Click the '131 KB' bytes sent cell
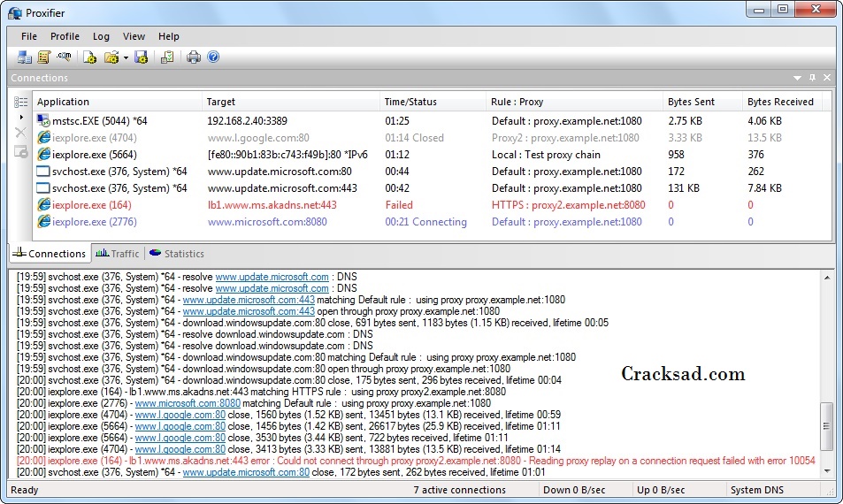This screenshot has width=843, height=504. click(x=684, y=188)
